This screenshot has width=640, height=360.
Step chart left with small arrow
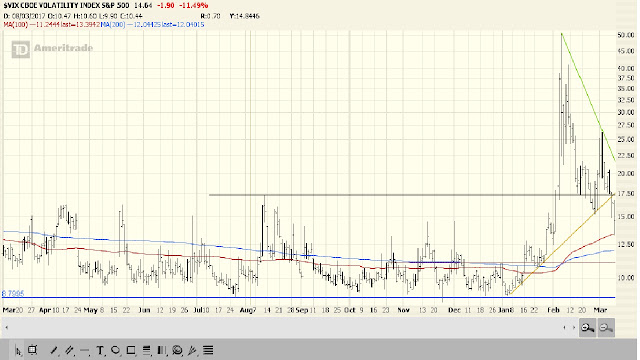564,327
